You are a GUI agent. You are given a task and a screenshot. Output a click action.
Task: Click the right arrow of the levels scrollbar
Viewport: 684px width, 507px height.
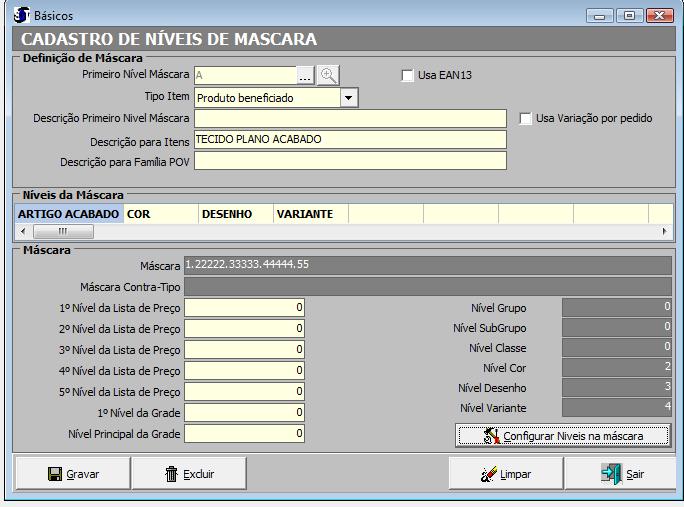click(x=665, y=231)
